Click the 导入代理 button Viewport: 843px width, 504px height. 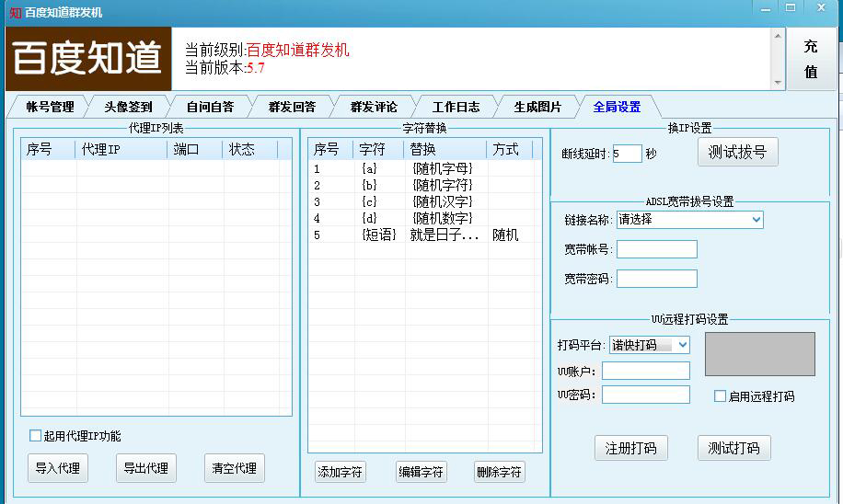click(58, 468)
